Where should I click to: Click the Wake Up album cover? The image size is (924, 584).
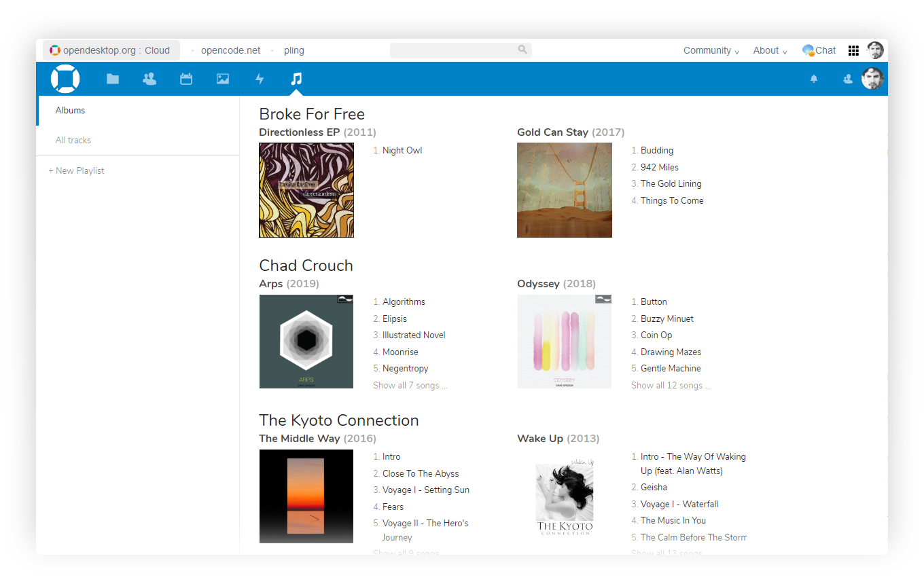click(x=565, y=496)
